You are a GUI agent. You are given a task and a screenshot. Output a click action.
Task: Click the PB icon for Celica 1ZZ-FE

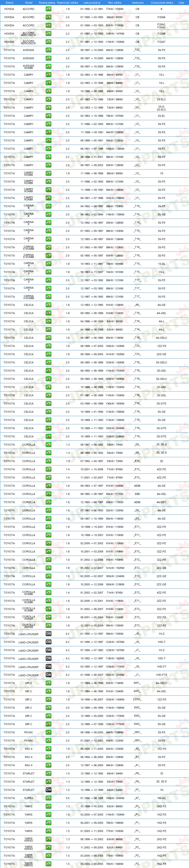(x=49, y=346)
